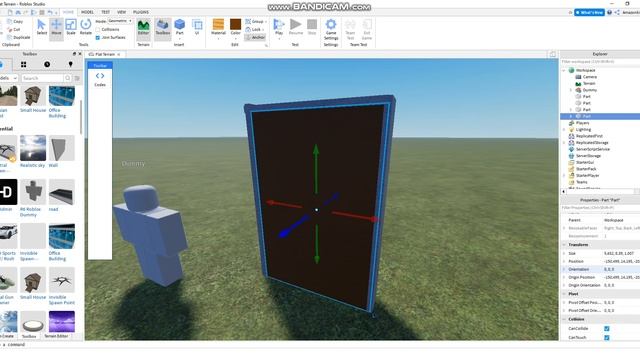Uncheck the CanCollide property
This screenshot has height=360, width=640.
click(x=607, y=329)
